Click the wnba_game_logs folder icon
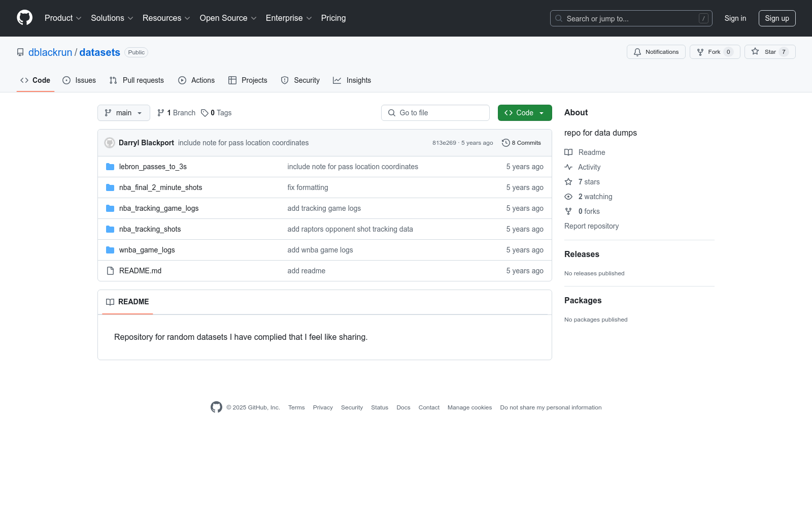The width and height of the screenshot is (812, 508). click(110, 250)
